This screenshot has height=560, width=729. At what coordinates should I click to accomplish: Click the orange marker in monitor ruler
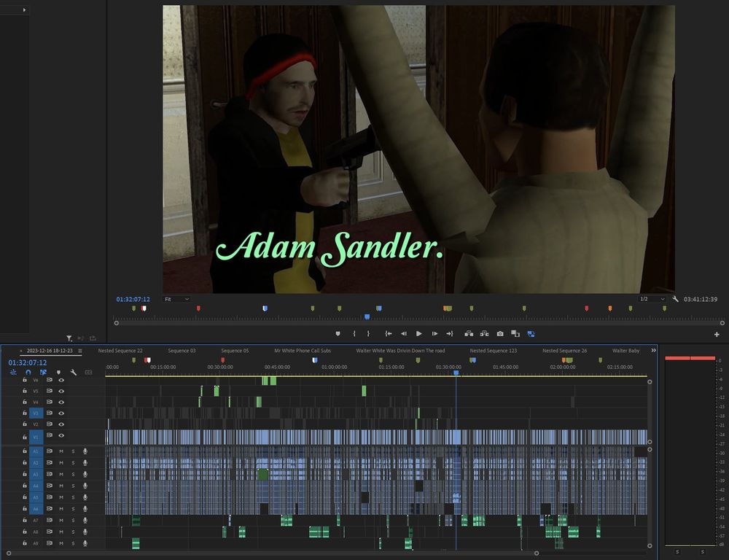[x=610, y=308]
